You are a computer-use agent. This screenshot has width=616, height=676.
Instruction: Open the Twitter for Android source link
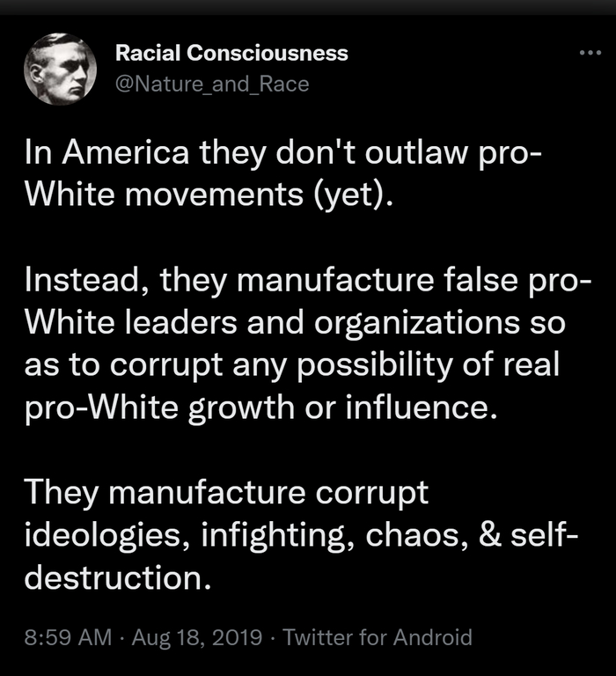point(379,637)
